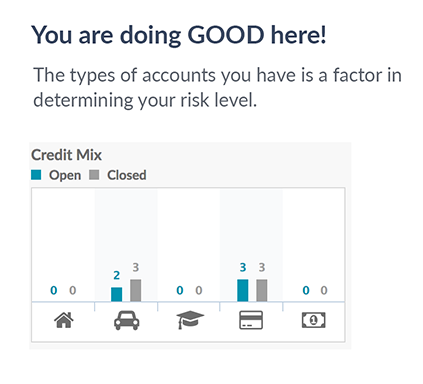
Task: Click the teal open credit cards bar
Action: pos(243,291)
